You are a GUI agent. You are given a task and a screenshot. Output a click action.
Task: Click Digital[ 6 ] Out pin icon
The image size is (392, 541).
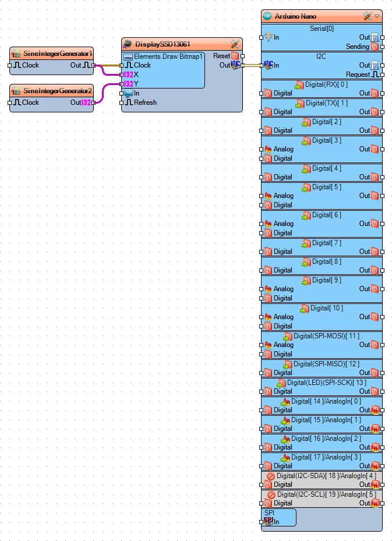pos(375,224)
